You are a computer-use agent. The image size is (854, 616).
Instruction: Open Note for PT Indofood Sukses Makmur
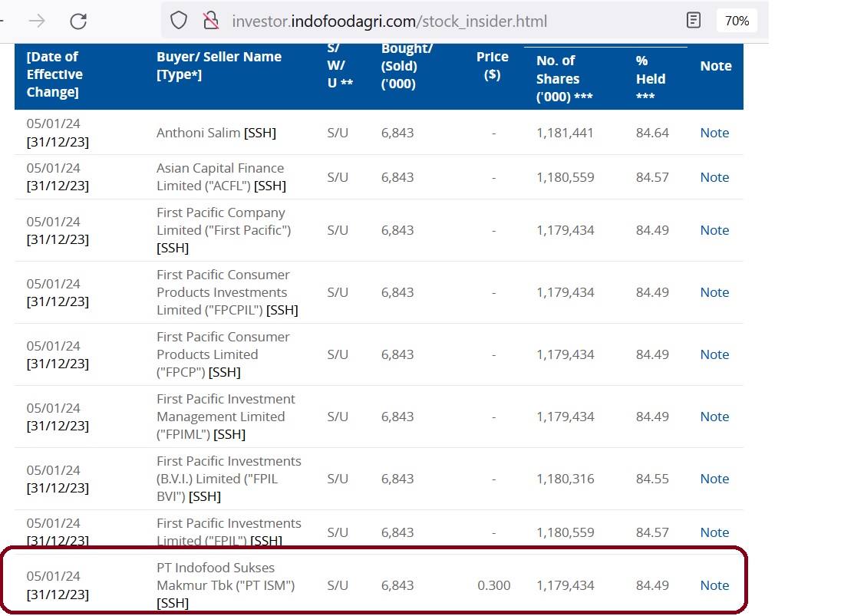(x=714, y=585)
